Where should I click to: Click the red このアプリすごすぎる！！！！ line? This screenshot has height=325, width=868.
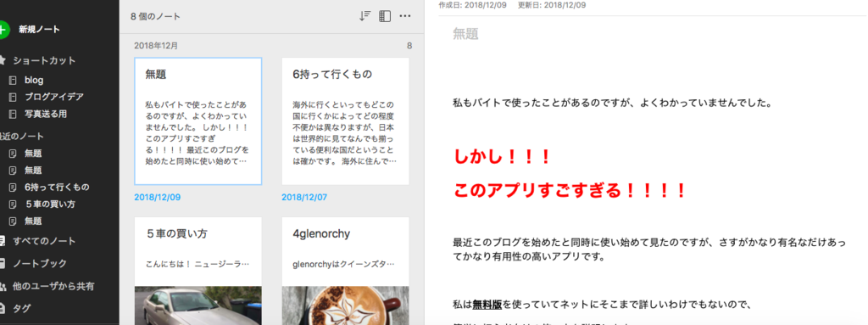point(570,191)
